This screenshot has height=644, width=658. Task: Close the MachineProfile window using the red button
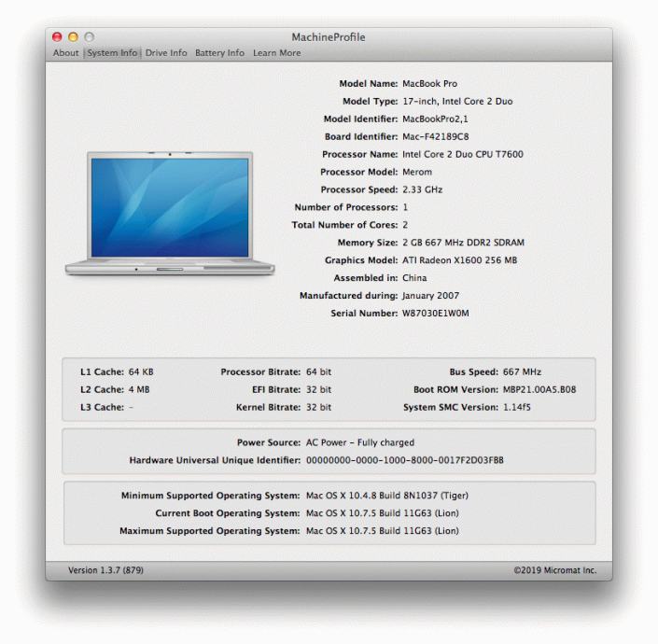[x=57, y=37]
